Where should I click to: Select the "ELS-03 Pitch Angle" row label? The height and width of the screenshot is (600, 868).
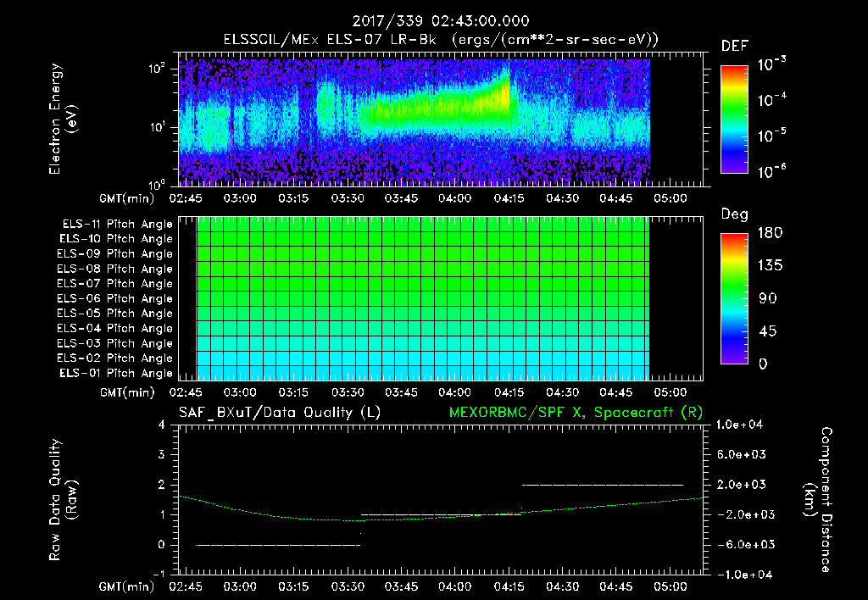115,344
